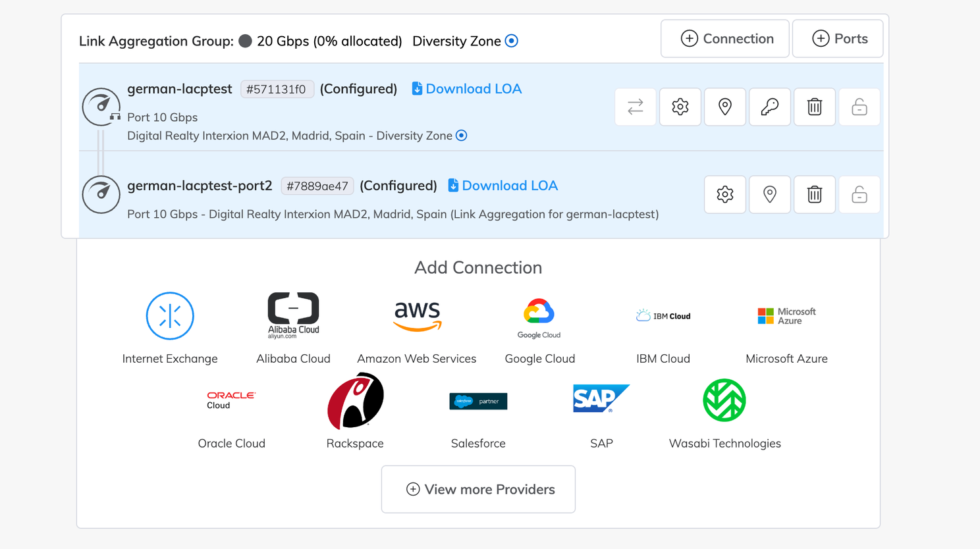980x549 pixels.
Task: Select the Wasabi Technologies logo
Action: 724,400
